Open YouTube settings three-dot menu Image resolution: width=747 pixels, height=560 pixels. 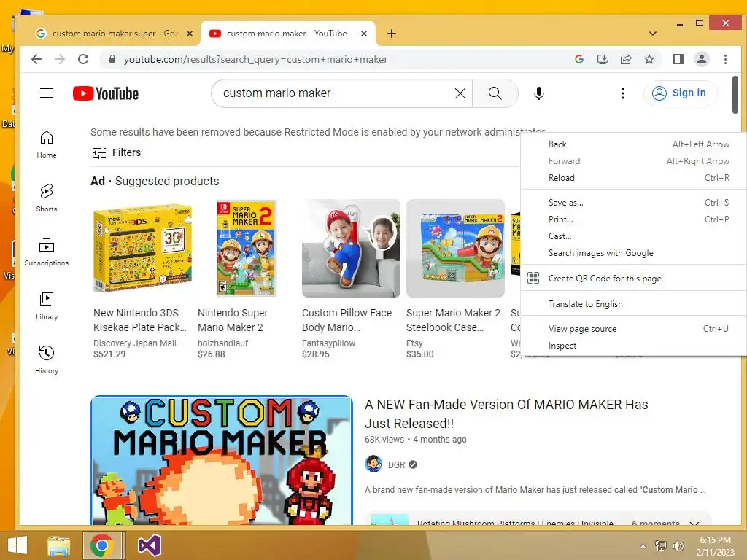[623, 93]
